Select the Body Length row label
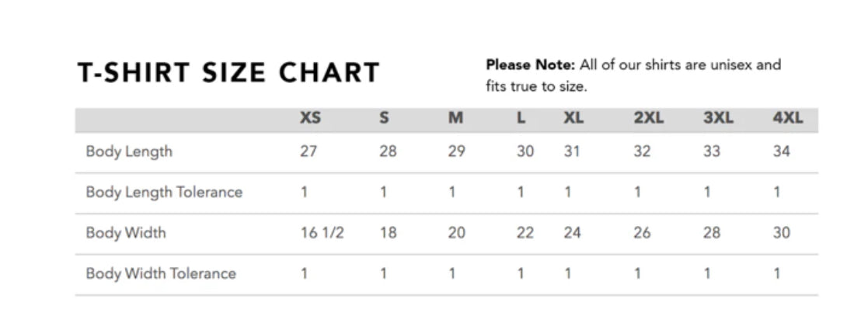Viewport: 868px width, 334px height. pos(129,151)
